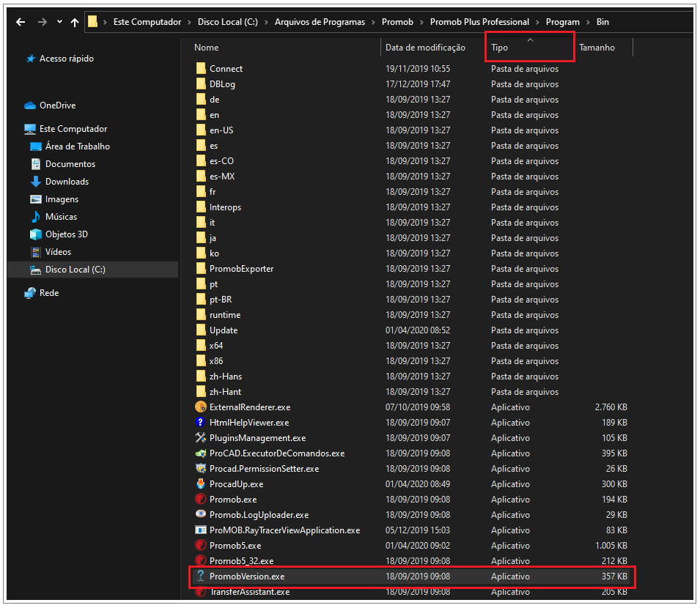Select the en-US folder name
700x608 pixels.
click(x=221, y=130)
